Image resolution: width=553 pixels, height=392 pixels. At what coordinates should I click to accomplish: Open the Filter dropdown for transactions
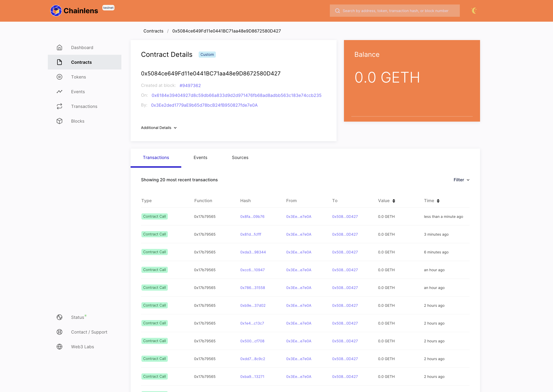(x=461, y=179)
